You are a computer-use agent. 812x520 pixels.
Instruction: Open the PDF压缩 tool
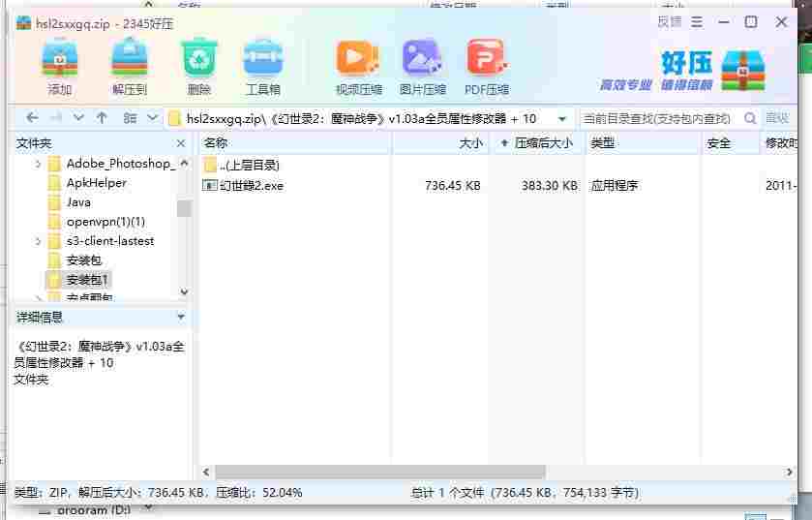click(487, 59)
